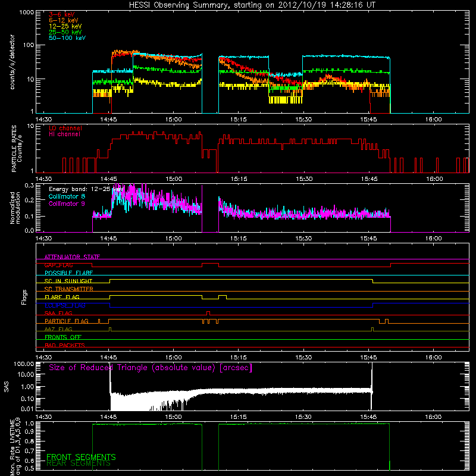The width and height of the screenshot is (476, 476).
Task: Click the "POSSIBLE_FLARE" flag label
Action: pyautogui.click(x=68, y=273)
